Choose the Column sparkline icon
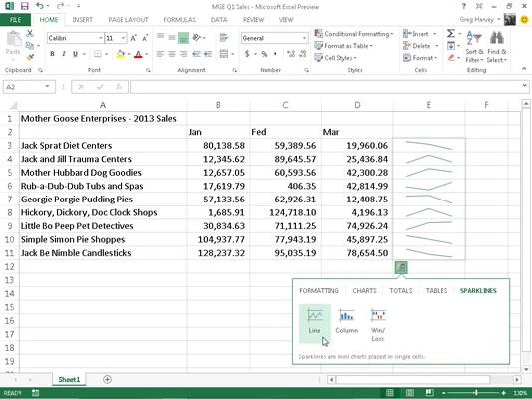This screenshot has width=532, height=399. (346, 315)
